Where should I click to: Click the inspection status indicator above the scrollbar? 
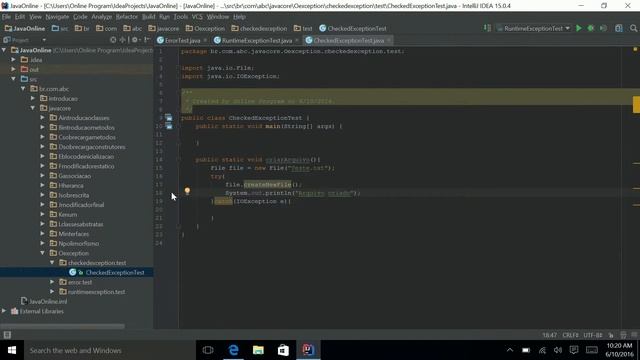(x=635, y=50)
